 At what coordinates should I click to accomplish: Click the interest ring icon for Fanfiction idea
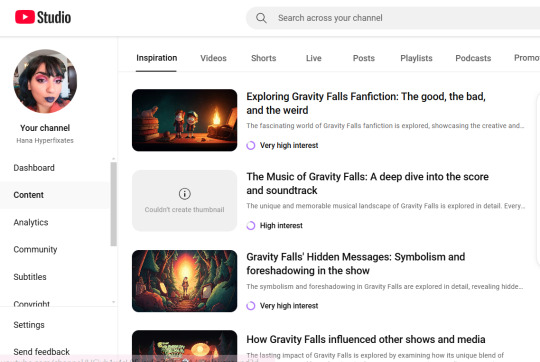[x=251, y=145]
